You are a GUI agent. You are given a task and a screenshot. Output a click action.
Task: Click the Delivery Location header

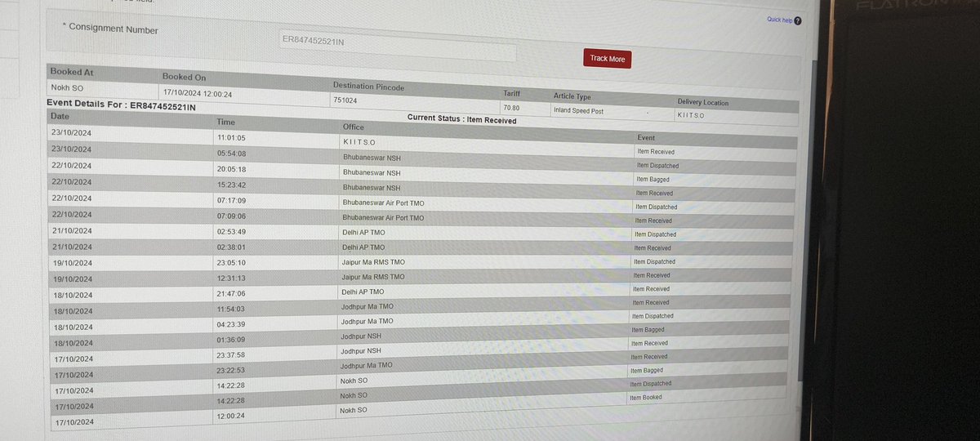click(703, 102)
